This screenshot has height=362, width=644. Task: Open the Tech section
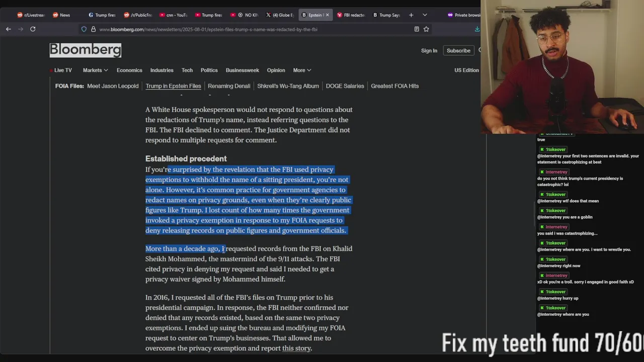pos(187,70)
